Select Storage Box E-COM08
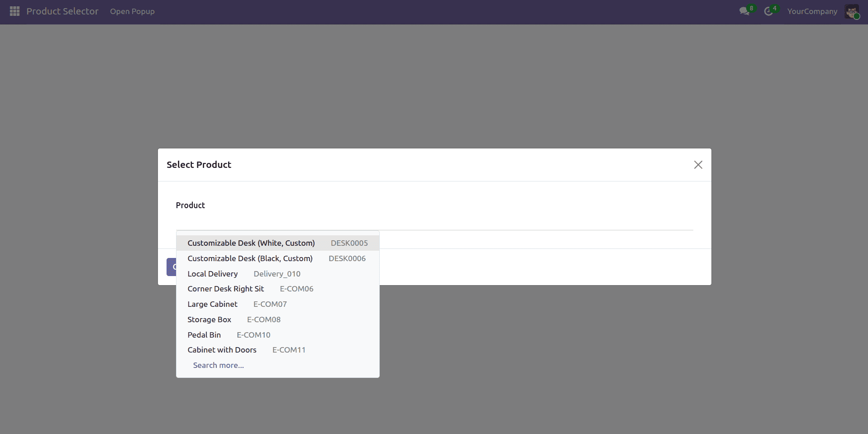This screenshot has width=868, height=434. (210, 320)
